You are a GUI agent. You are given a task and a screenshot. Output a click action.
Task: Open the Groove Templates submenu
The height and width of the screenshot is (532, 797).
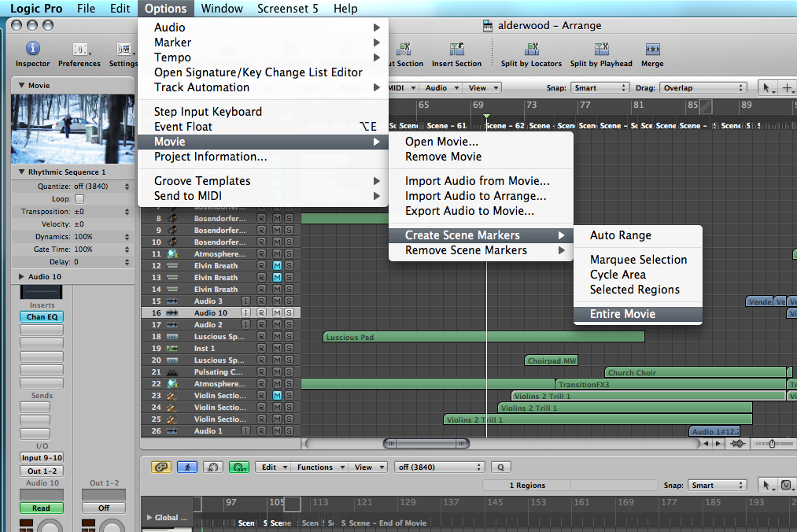[x=263, y=180]
